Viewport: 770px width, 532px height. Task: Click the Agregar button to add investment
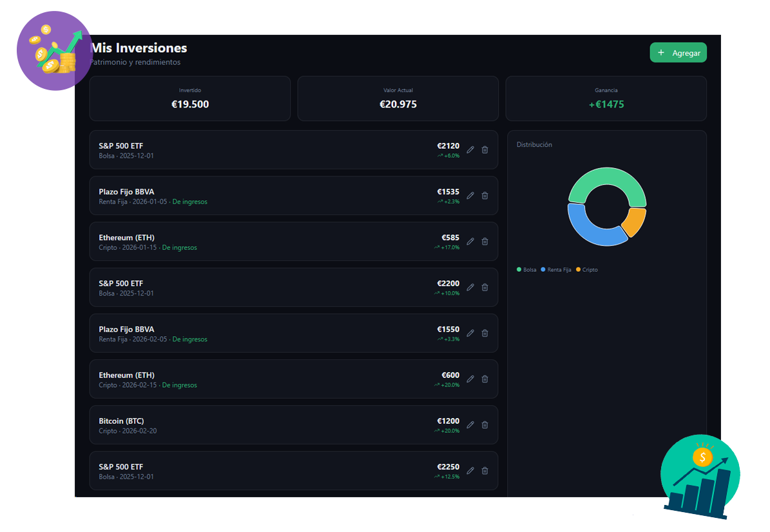[678, 53]
